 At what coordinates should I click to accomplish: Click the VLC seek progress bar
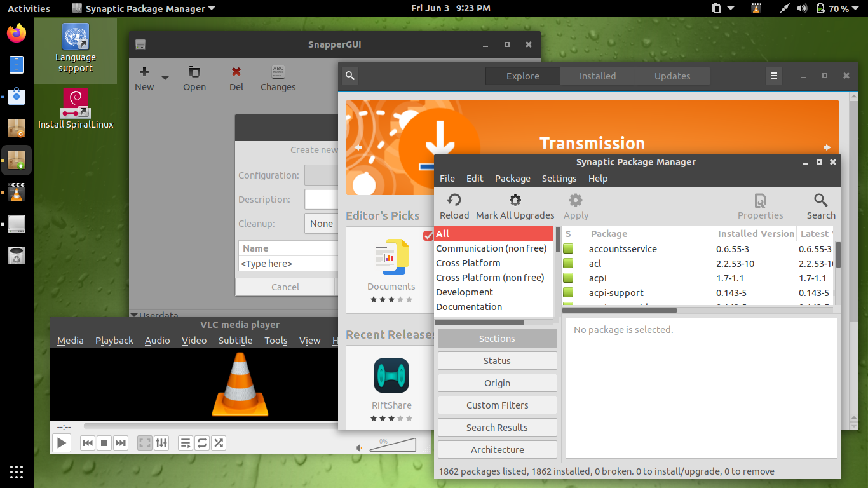(210, 426)
